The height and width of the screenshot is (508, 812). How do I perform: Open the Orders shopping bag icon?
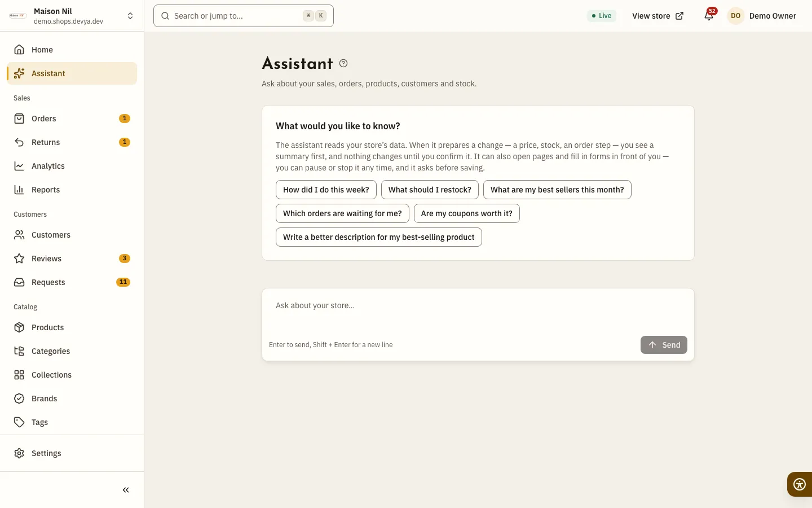19,119
